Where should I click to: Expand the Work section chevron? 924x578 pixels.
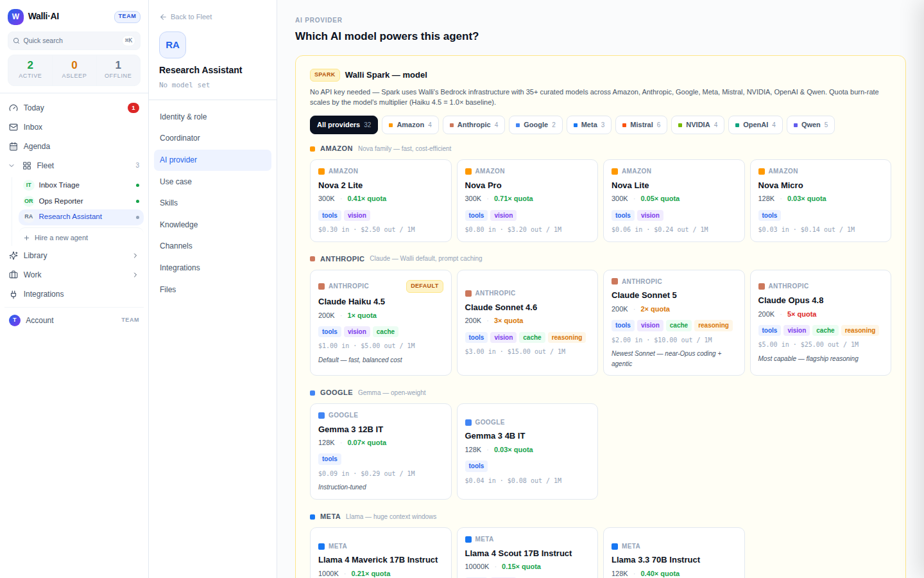click(x=135, y=275)
